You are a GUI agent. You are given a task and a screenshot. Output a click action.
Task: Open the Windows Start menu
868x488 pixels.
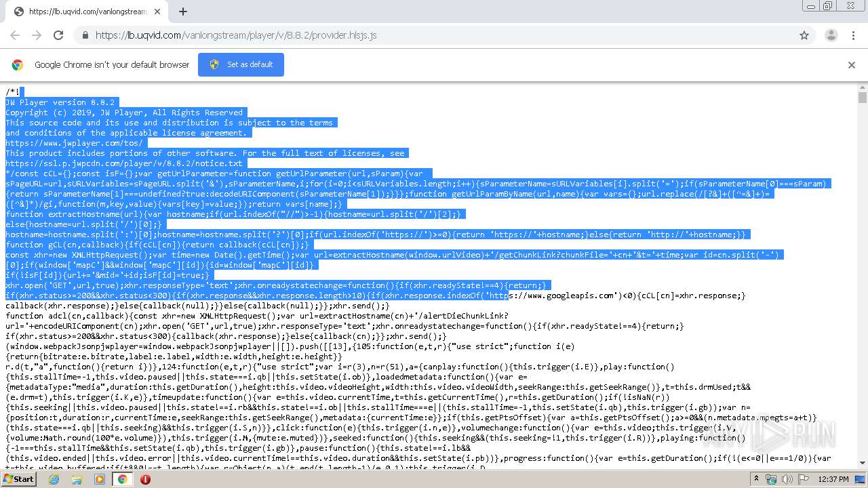pos(18,479)
